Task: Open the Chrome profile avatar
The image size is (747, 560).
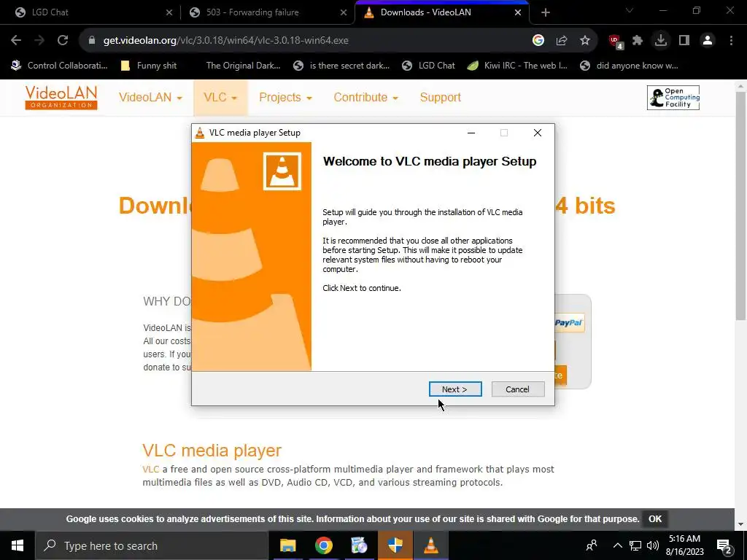Action: pyautogui.click(x=708, y=41)
